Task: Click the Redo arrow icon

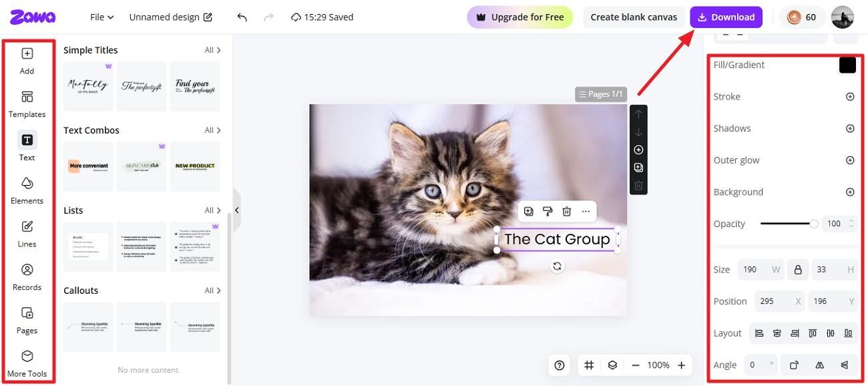Action: pyautogui.click(x=270, y=17)
